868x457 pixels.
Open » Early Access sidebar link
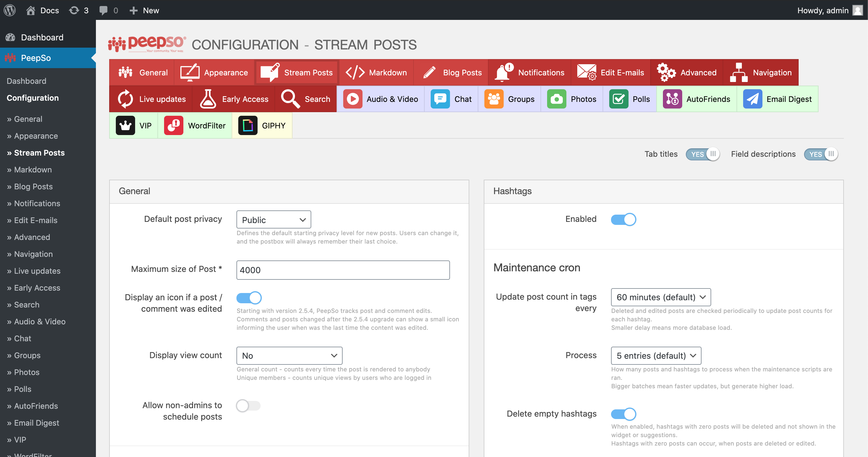tap(33, 288)
